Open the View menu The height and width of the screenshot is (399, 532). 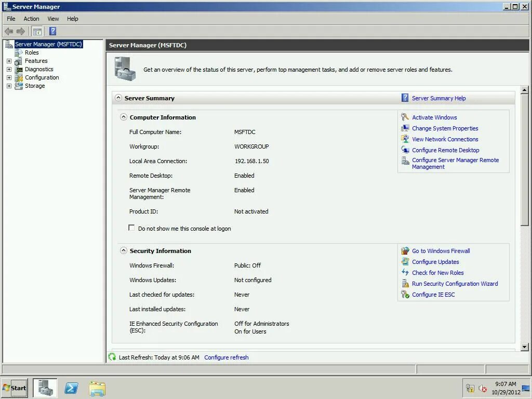(53, 19)
